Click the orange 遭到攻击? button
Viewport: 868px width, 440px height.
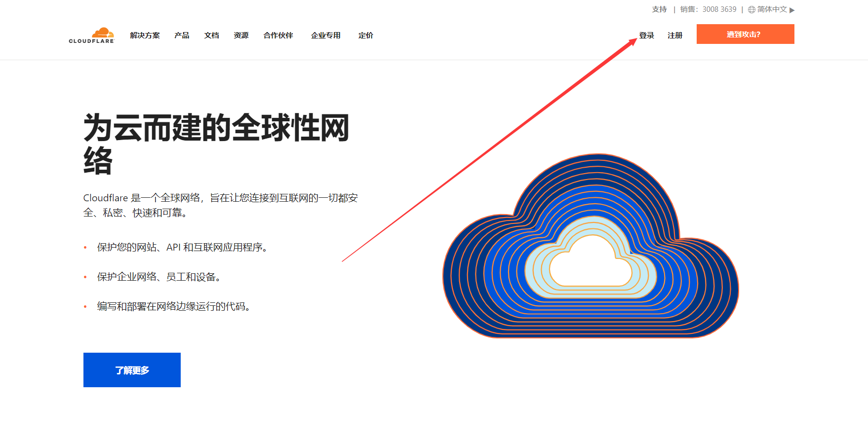pos(746,34)
